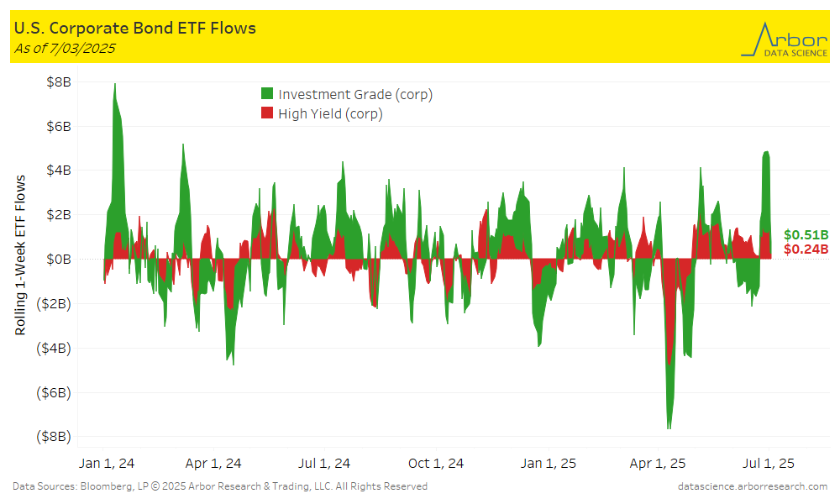The width and height of the screenshot is (840, 504).
Task: Click the Oct 1, 24 x-axis label
Action: tap(434, 463)
